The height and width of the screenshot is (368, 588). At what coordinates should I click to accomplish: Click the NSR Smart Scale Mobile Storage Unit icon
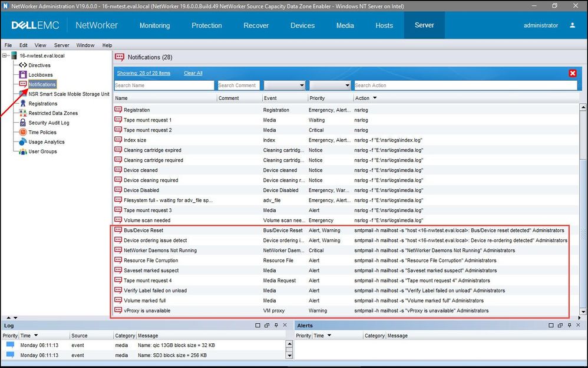23,94
